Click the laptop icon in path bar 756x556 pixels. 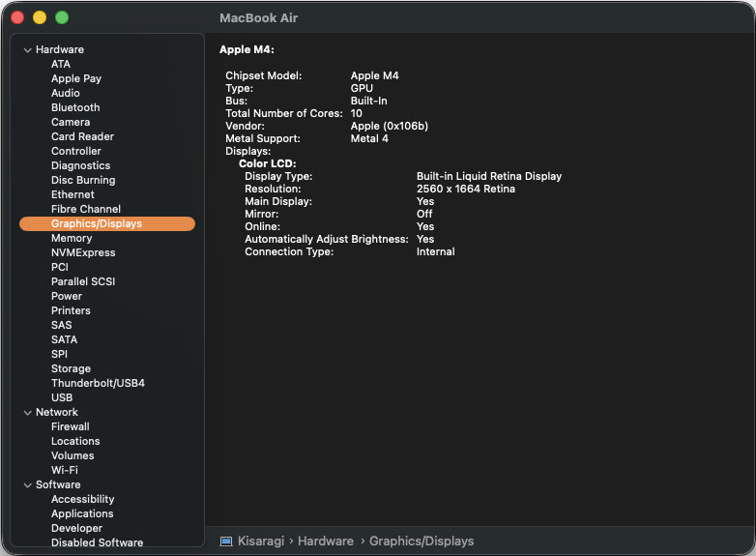pyautogui.click(x=226, y=541)
